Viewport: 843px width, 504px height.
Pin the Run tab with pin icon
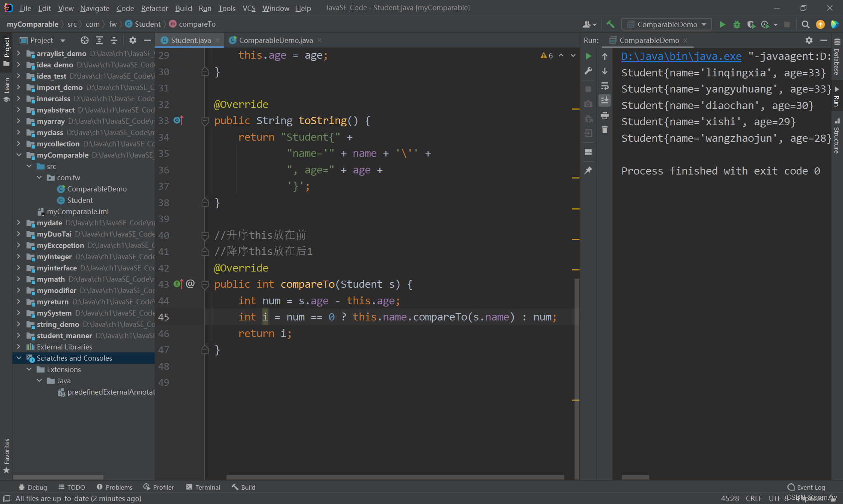coord(588,170)
